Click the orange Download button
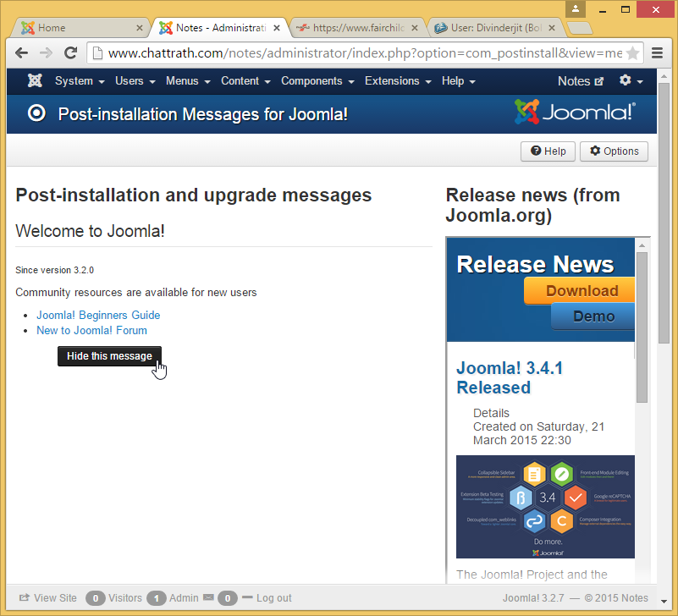The image size is (678, 616). pyautogui.click(x=581, y=290)
